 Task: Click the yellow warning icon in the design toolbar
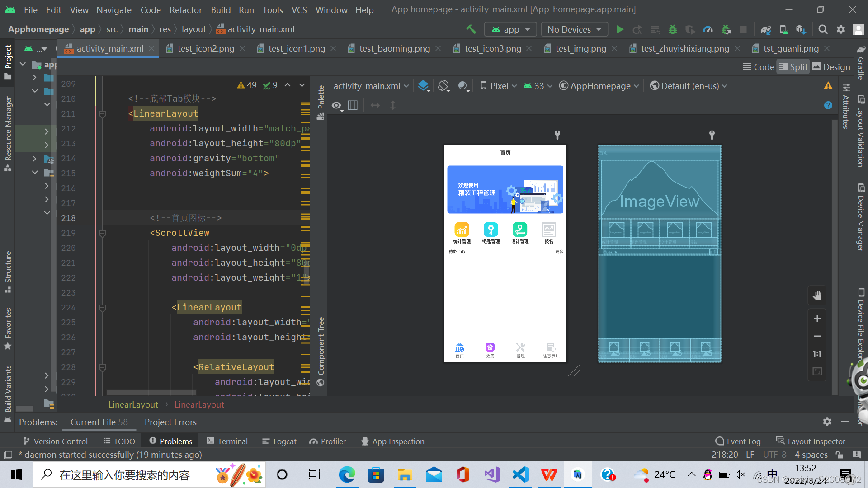828,86
